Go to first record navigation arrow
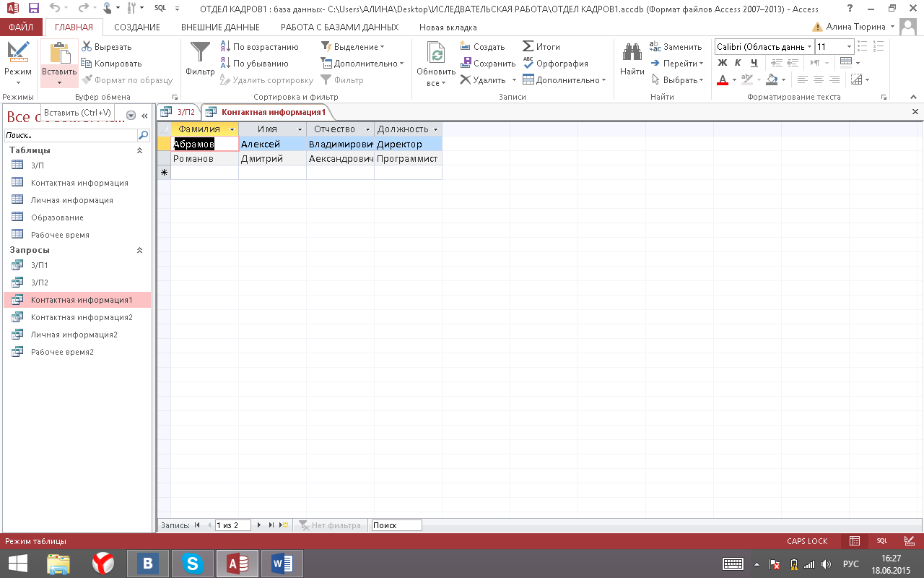This screenshot has width=924, height=578. click(197, 525)
